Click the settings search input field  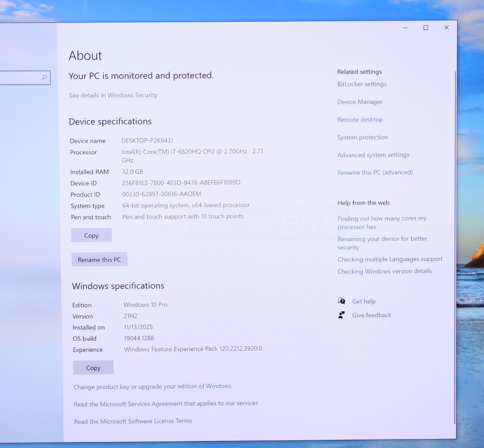tap(20, 78)
